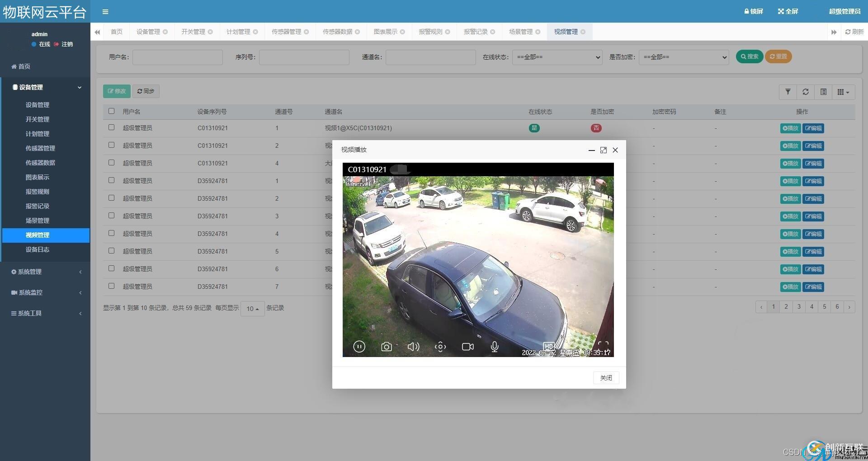Toggle card view icon in the table toolbar
Image resolution: width=868 pixels, height=461 pixels.
[x=823, y=92]
